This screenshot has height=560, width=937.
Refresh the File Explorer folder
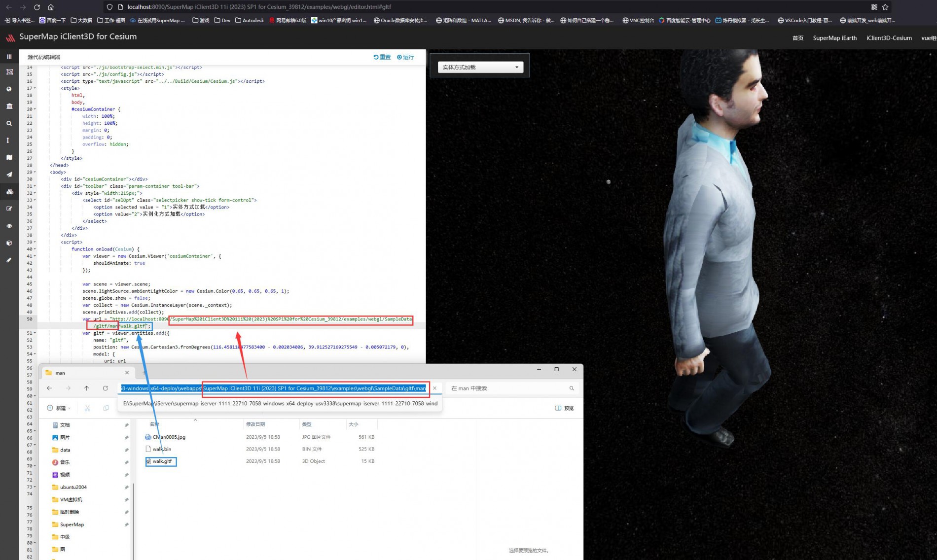pos(105,388)
